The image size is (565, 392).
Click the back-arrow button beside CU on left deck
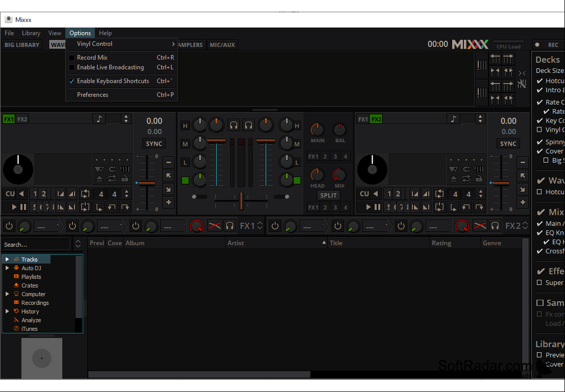pos(21,194)
